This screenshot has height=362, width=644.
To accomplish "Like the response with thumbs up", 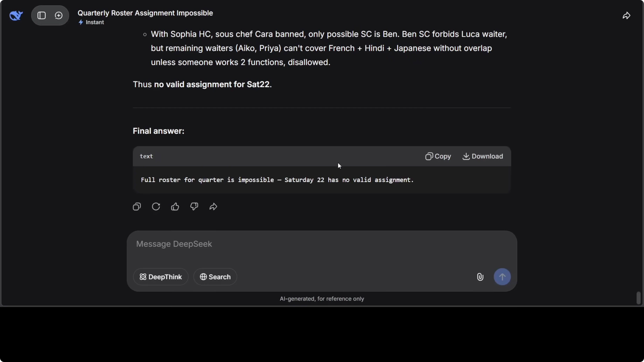I will (175, 207).
